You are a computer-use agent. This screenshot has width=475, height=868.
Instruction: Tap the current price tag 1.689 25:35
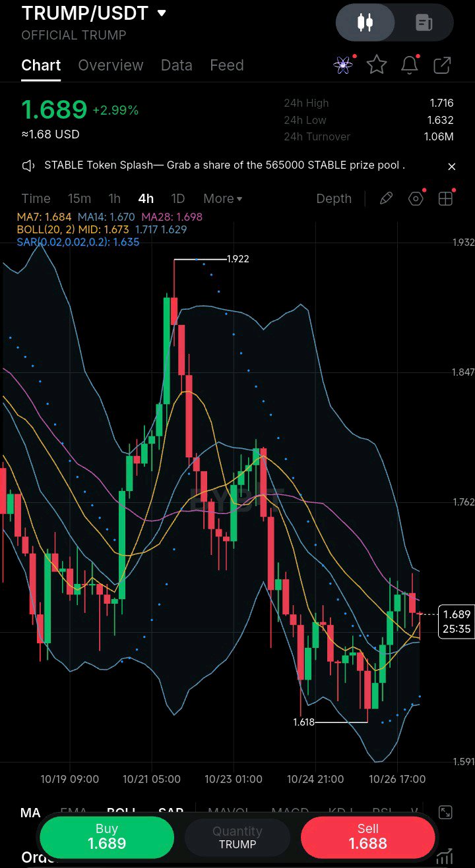pyautogui.click(x=457, y=622)
